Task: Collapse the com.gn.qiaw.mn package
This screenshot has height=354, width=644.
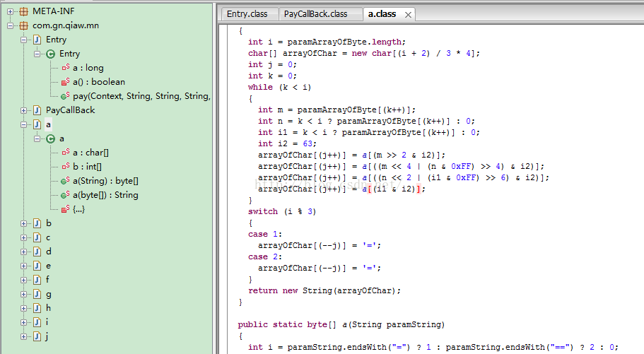Action: tap(11, 26)
